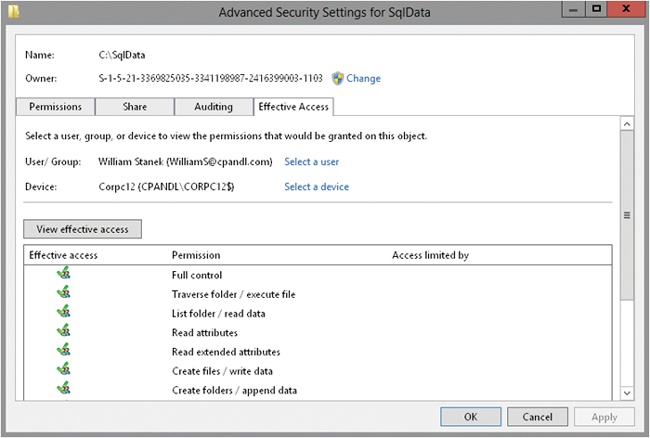
Task: Minimize the Advanced Security Settings window
Action: pyautogui.click(x=573, y=10)
